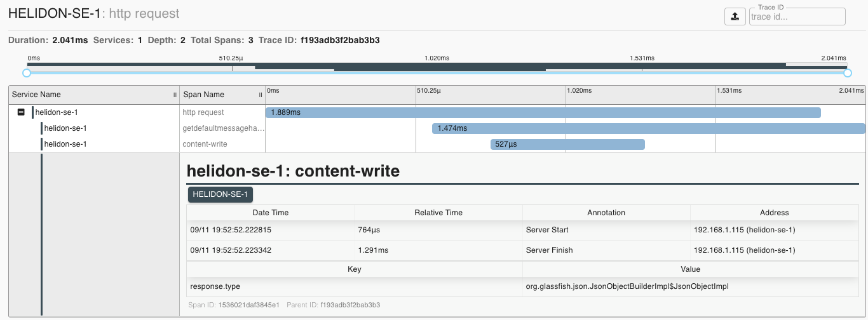
Task: Select the 1.889ms http request span bar
Action: point(543,112)
